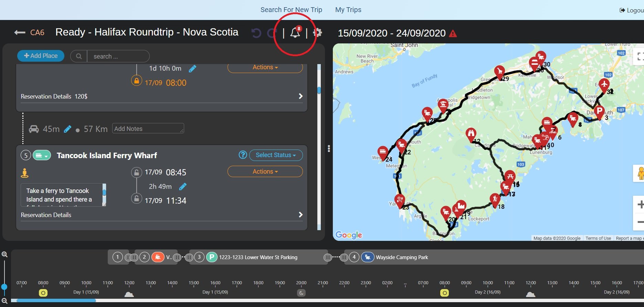Zoom out the timeline
This screenshot has height=307, width=644.
(x=4, y=301)
